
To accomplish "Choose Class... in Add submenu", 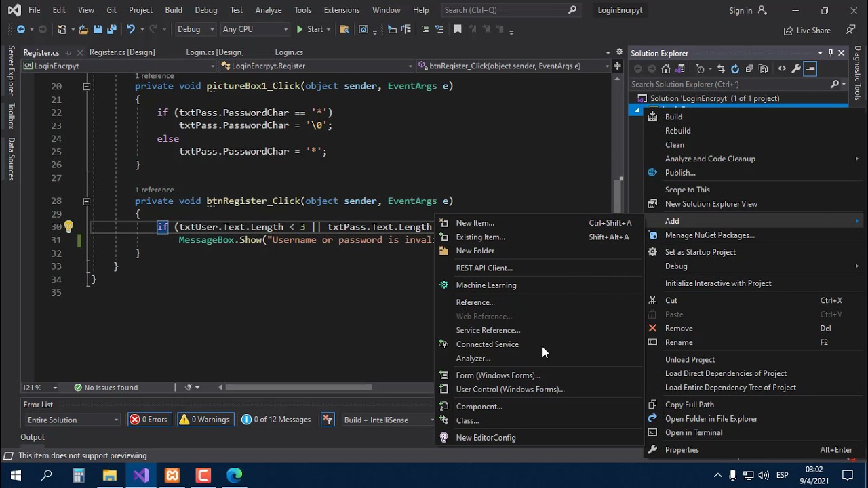I will pyautogui.click(x=538, y=421).
